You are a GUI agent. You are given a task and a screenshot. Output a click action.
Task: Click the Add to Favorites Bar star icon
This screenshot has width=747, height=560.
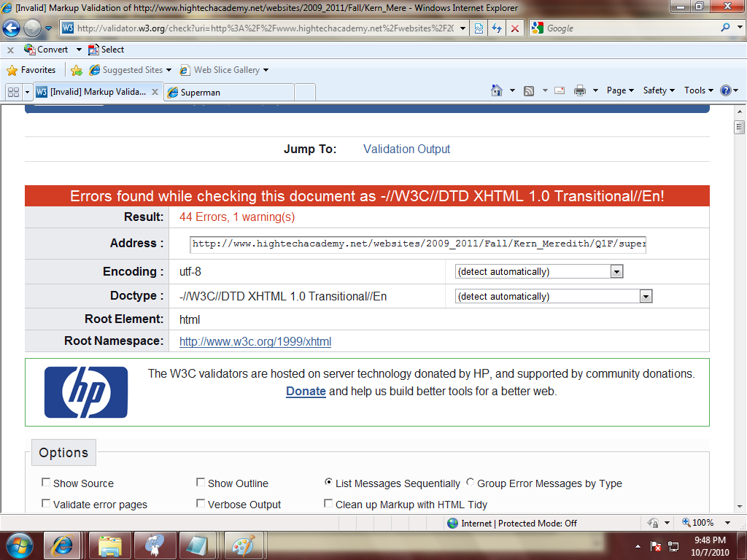[77, 70]
